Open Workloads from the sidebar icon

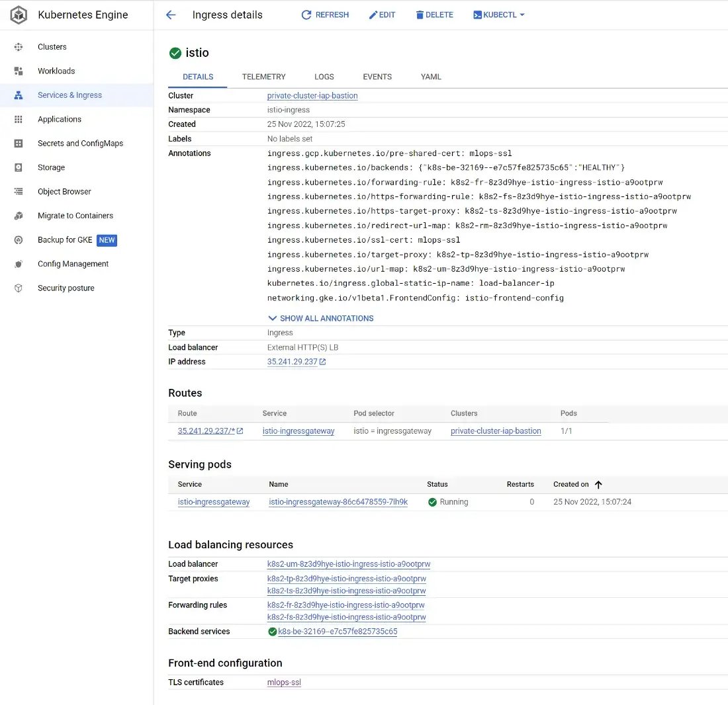[19, 71]
